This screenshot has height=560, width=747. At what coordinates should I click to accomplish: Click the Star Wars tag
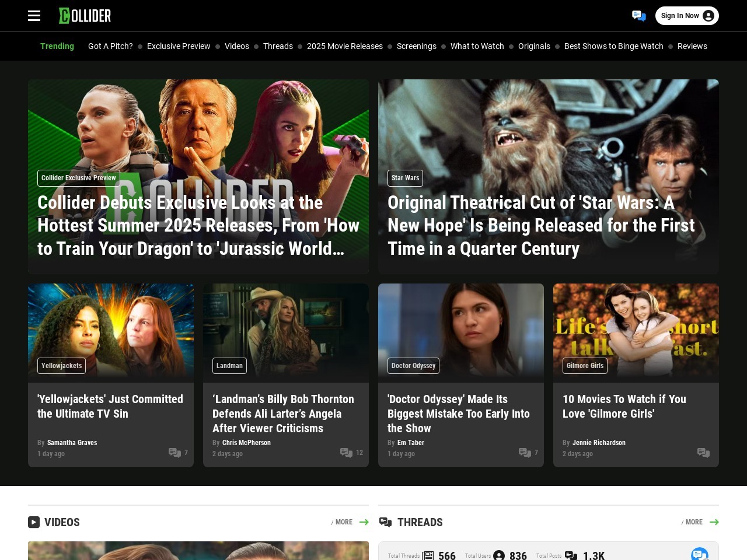click(x=405, y=178)
